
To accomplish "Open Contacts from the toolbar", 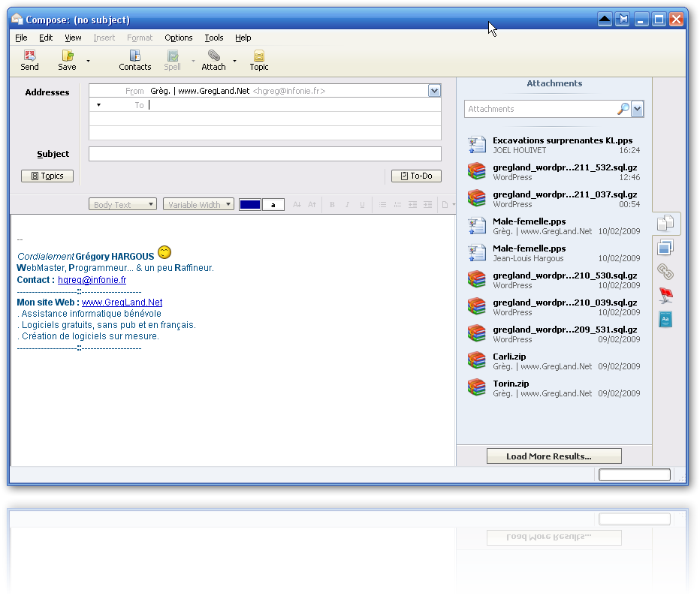I will click(135, 56).
